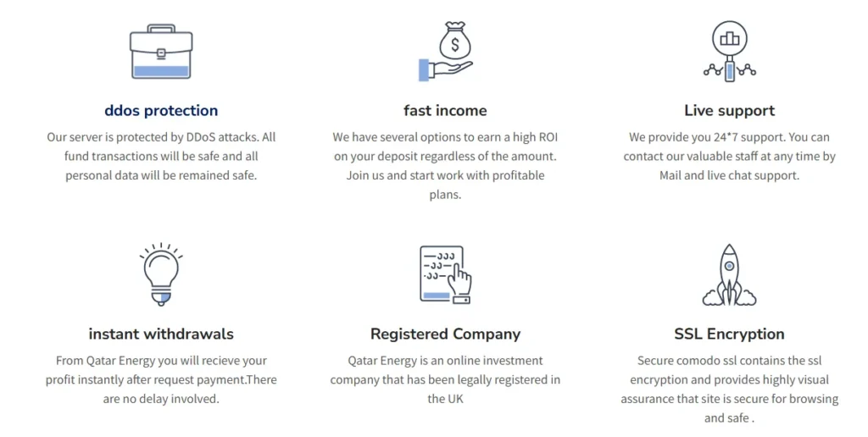Open the "ddos protection" heading link
This screenshot has height=437, width=868.
coord(161,110)
